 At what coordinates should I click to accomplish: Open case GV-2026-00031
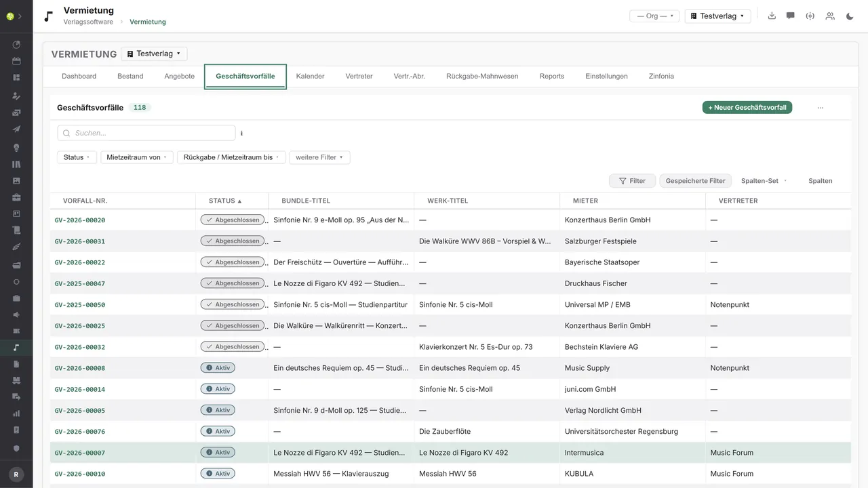pyautogui.click(x=80, y=241)
